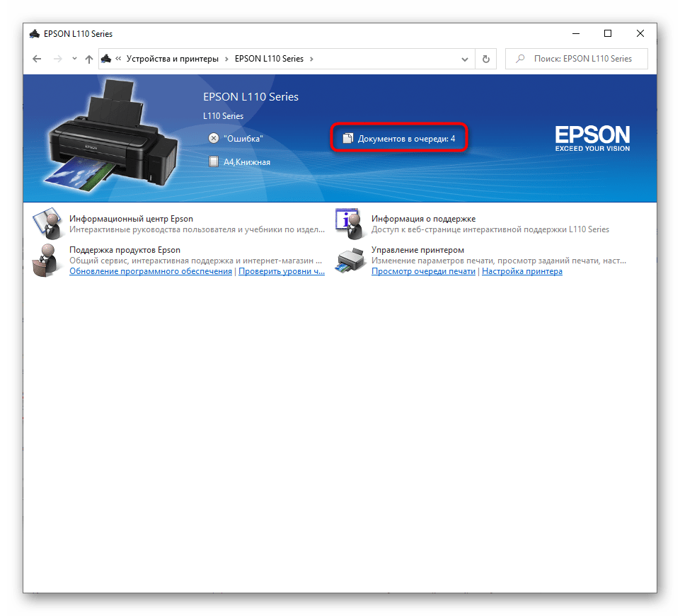
Task: Click the Epson Information Center icon
Action: [x=48, y=224]
